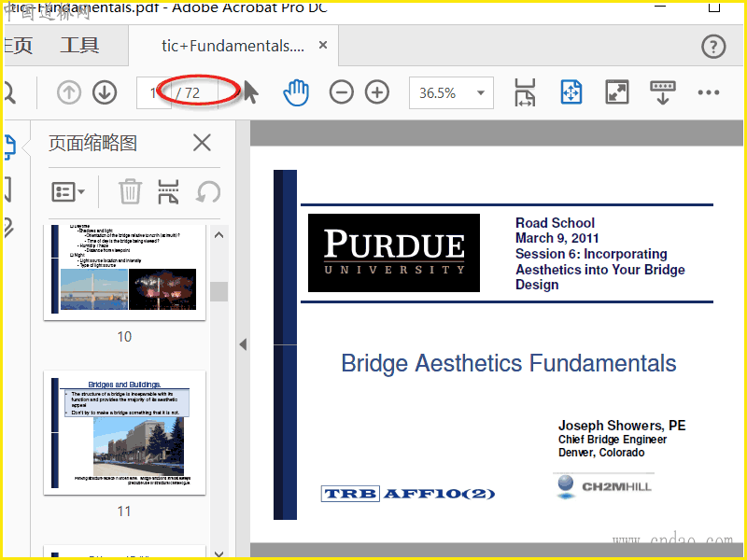Click the fit width scrolling icon

pos(526,92)
